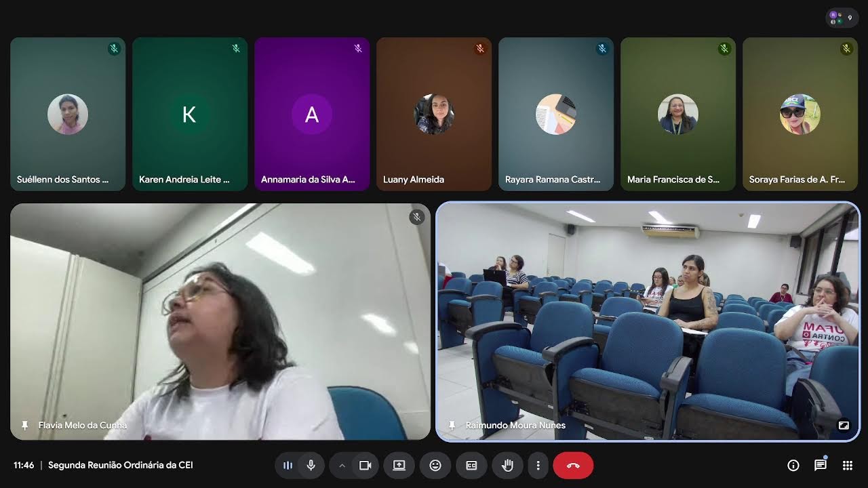Click Luany Almeida name label
The image size is (868, 488).
pos(414,180)
